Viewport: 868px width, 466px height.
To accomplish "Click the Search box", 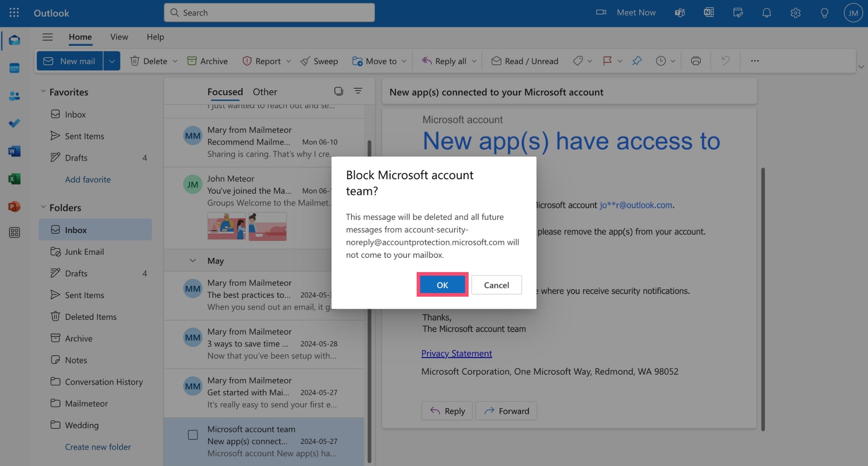I will [x=269, y=13].
